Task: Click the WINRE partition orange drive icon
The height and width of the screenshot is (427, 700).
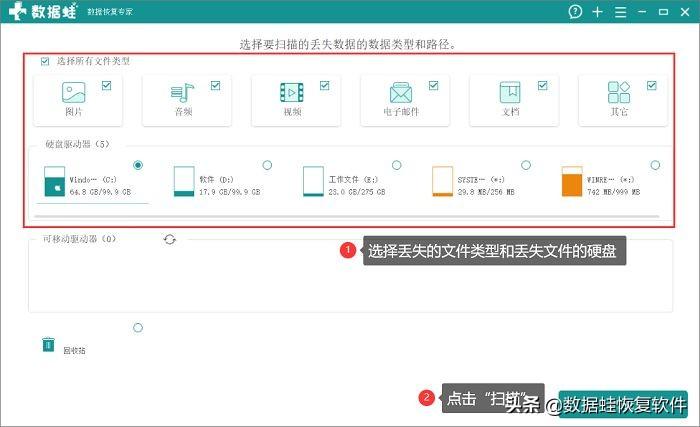Action: (572, 181)
